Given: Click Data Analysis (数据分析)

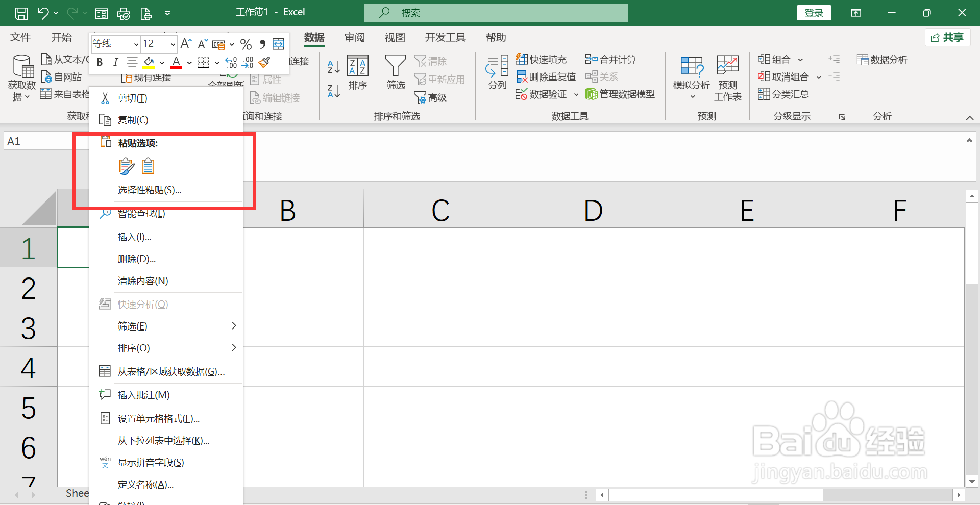Looking at the screenshot, I should tap(882, 60).
